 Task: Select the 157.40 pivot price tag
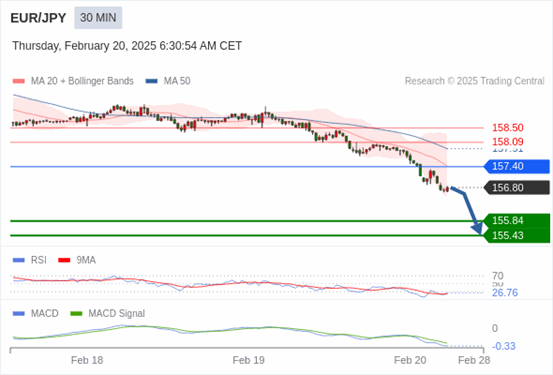coord(517,166)
